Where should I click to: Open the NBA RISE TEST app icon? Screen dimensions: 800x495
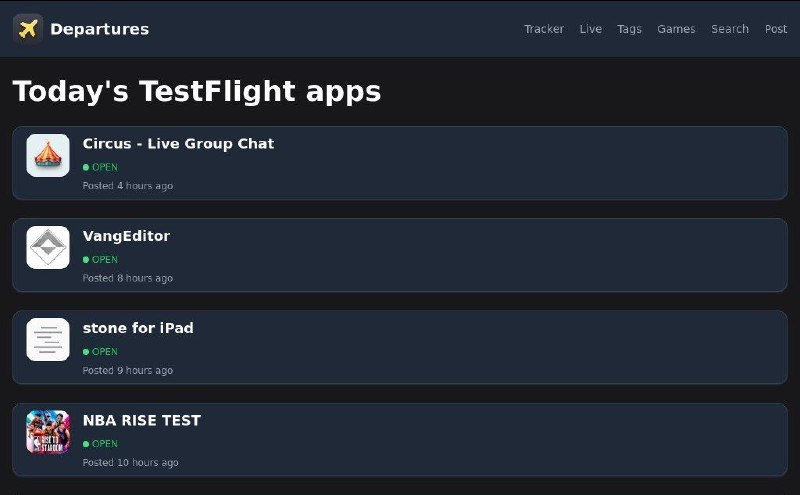[48, 431]
